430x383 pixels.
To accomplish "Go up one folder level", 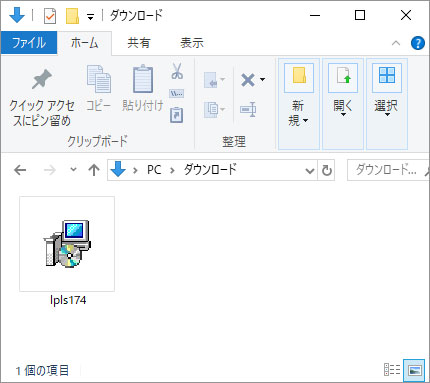I will [x=94, y=170].
